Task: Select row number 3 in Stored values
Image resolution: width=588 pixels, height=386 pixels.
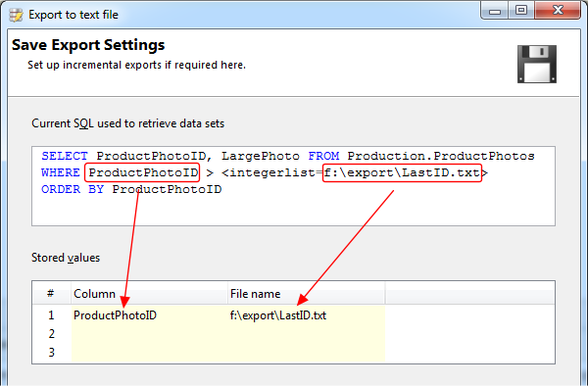Action: tap(51, 353)
